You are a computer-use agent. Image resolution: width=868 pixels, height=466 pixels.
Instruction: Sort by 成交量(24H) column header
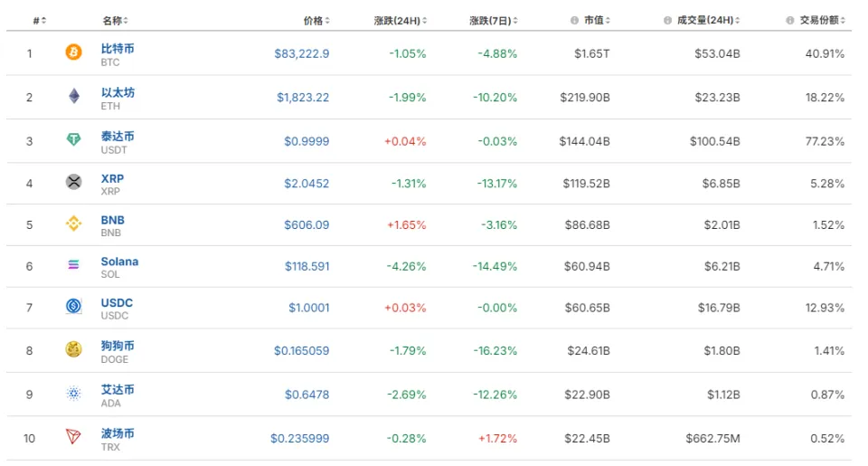click(709, 21)
